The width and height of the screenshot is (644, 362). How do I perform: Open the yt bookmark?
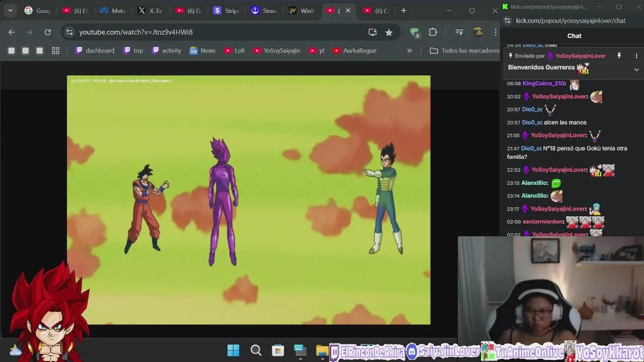317,51
